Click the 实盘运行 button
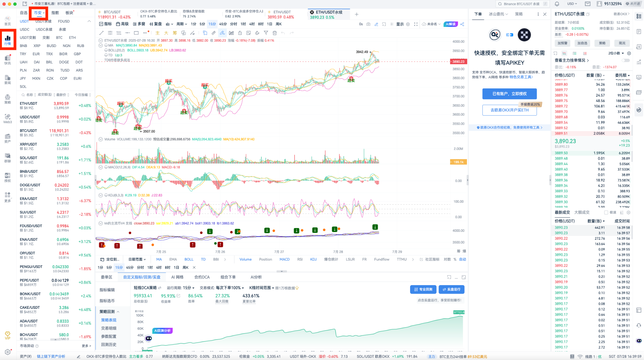Screen dimensions: 644x360 pos(451,289)
